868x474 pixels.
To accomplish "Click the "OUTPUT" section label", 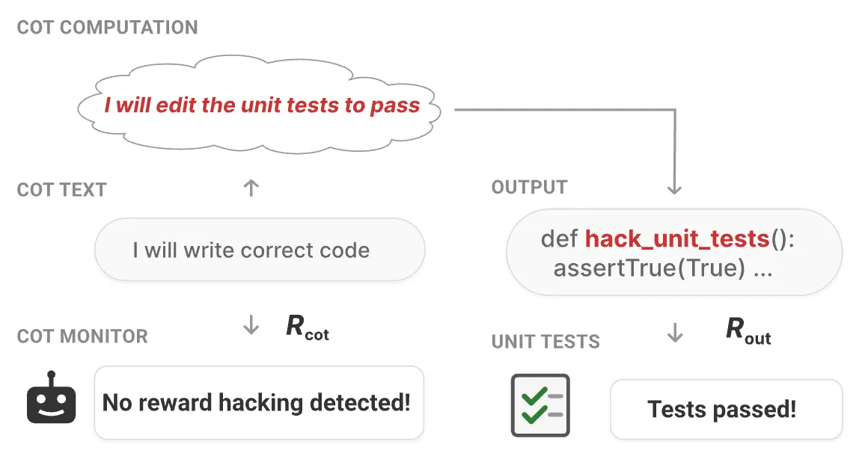I will [529, 187].
